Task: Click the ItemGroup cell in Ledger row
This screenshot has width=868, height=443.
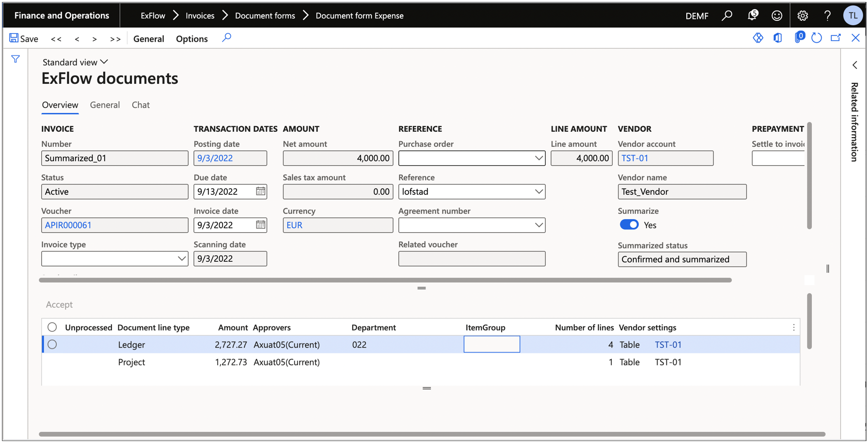Action: point(492,345)
